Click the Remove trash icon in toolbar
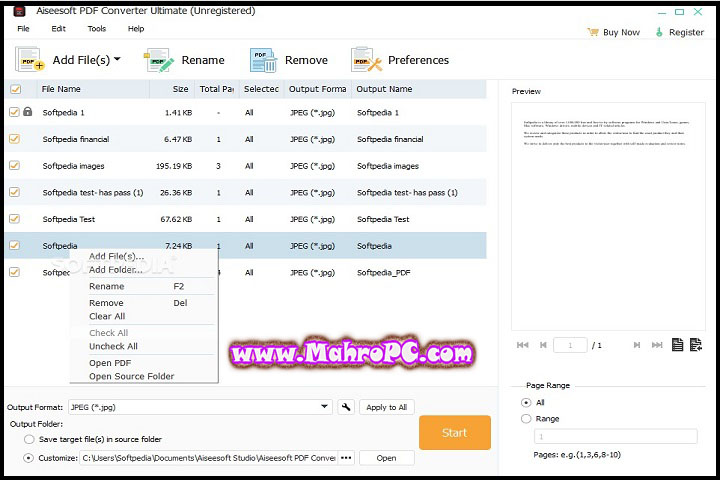 point(263,60)
